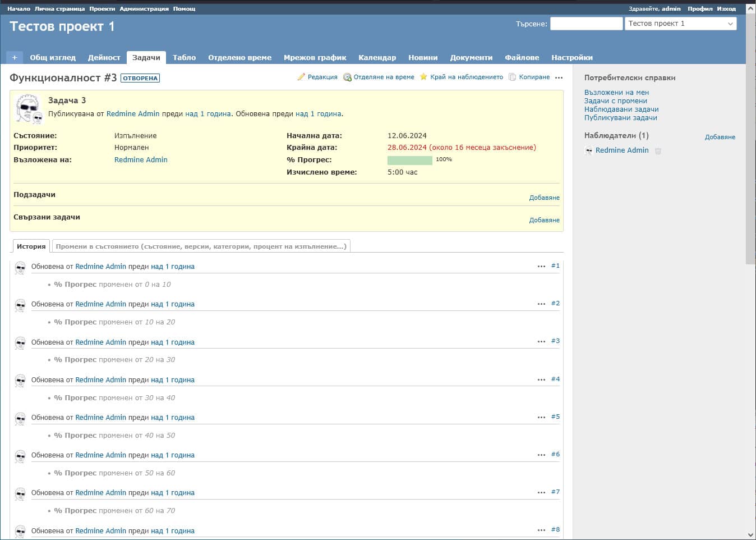Screen dimensions: 756x540
Task: Switch to the Табло tab
Action: pos(184,57)
